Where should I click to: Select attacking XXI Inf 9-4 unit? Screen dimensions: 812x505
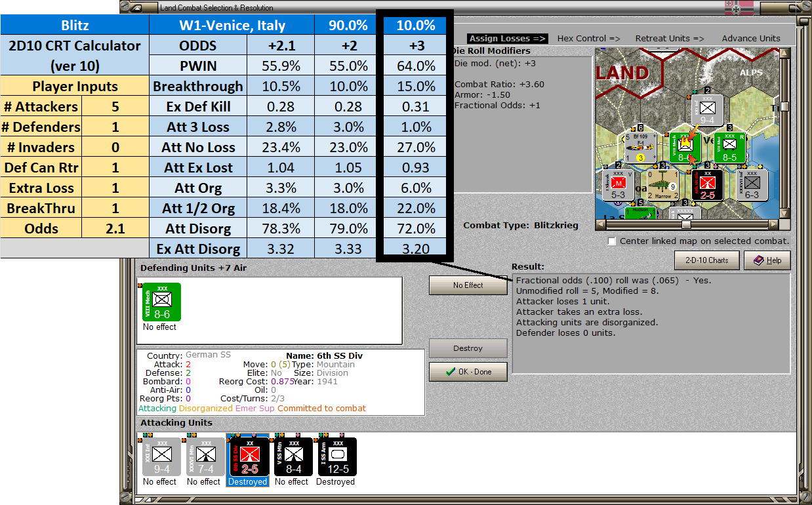[x=161, y=457]
